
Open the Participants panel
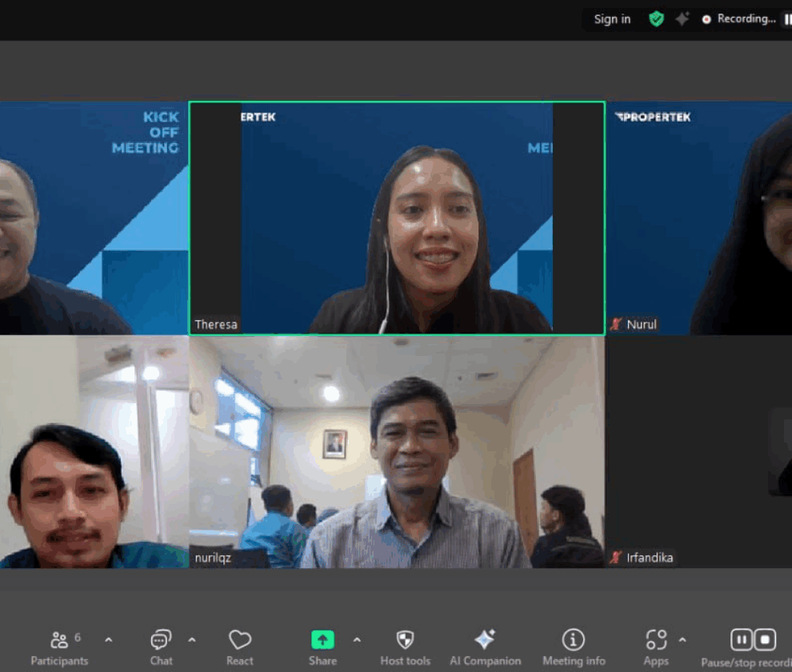pyautogui.click(x=59, y=647)
